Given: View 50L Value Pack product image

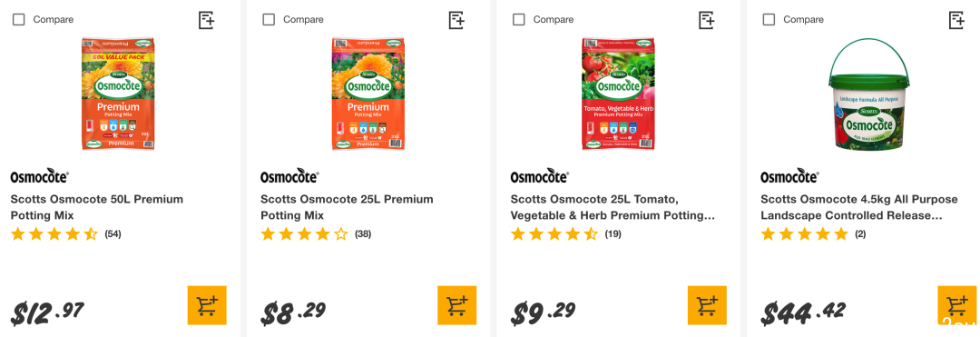Looking at the screenshot, I should coord(119,94).
